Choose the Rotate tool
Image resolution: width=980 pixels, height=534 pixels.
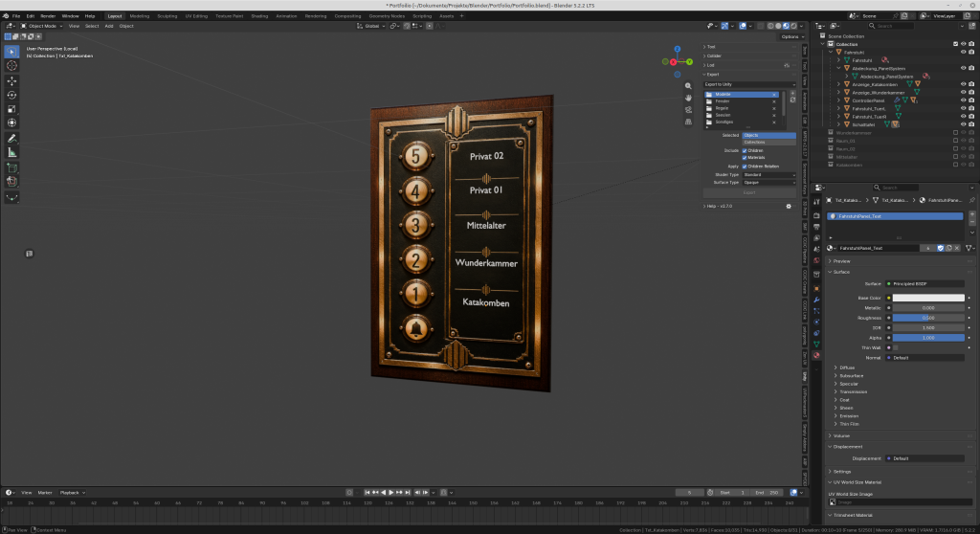click(11, 95)
